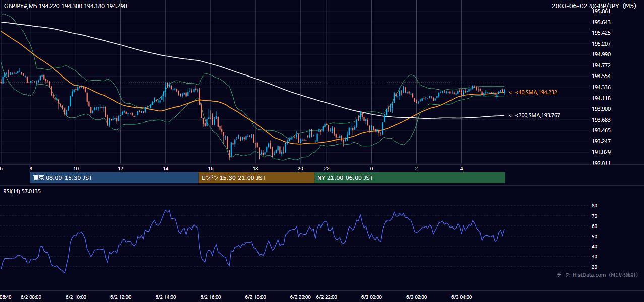644x302 pixels.
Task: Click price axis value 193.465
Action: pos(601,130)
